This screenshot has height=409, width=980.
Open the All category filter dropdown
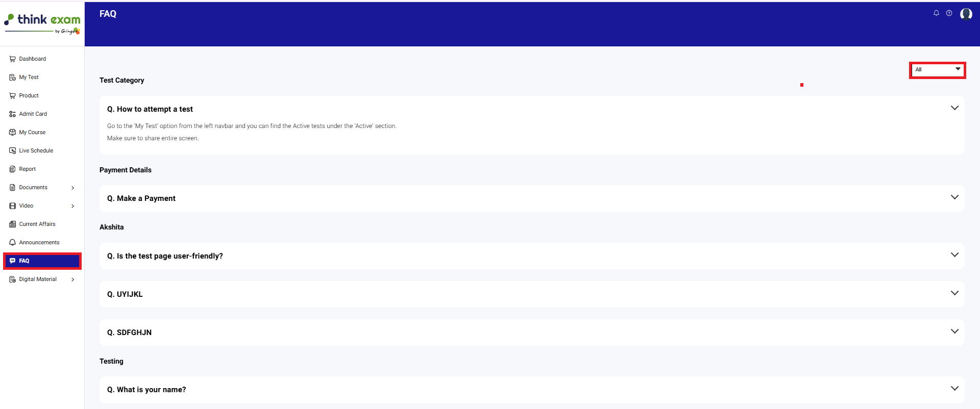[x=937, y=70]
